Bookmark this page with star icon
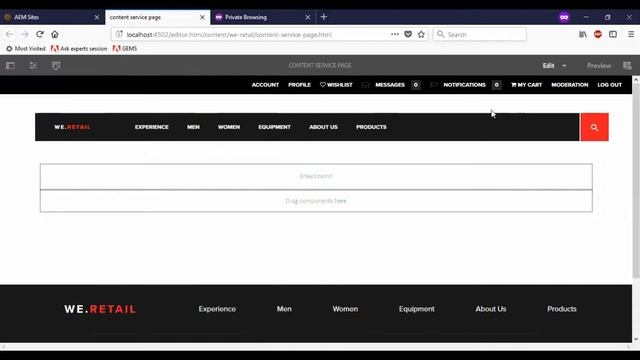Screen dimensions: 640x360 421,34
